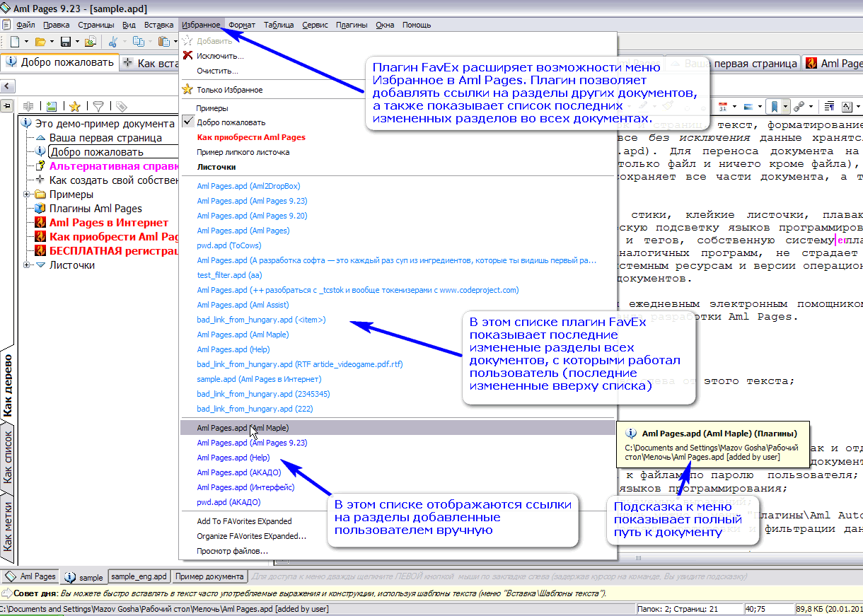Click the funnel filter icon above tree

(98, 107)
